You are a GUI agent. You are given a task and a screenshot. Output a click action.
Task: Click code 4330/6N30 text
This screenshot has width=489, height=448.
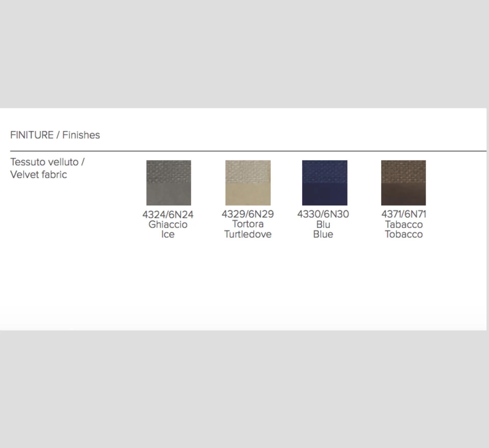[323, 214]
